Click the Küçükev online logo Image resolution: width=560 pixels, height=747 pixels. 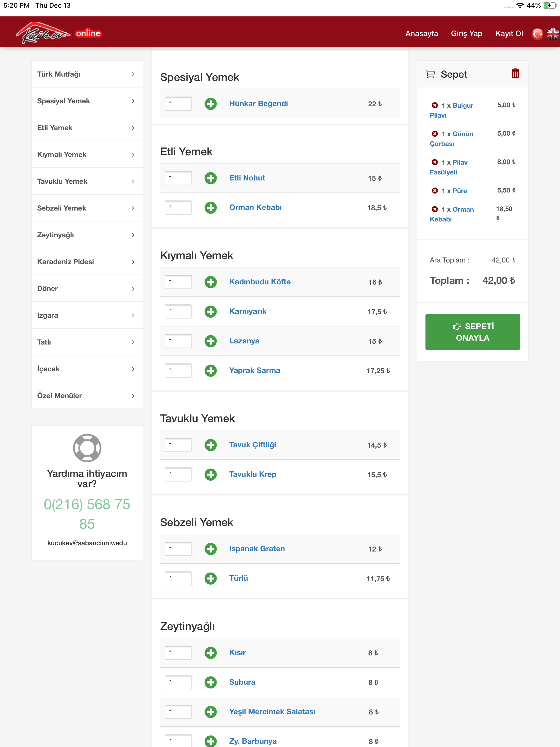pos(59,33)
